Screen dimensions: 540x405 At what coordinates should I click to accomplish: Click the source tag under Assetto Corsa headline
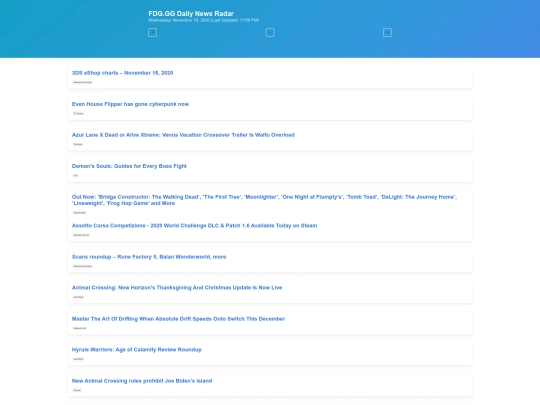81,235
